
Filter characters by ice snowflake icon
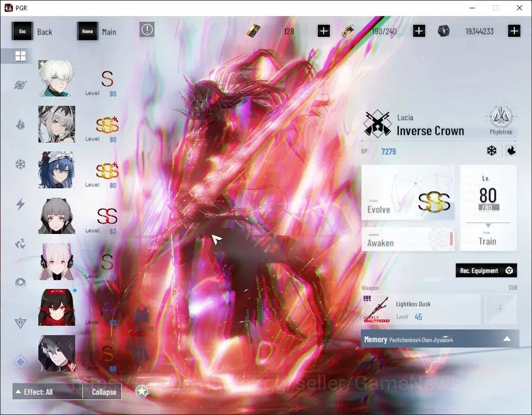(20, 164)
